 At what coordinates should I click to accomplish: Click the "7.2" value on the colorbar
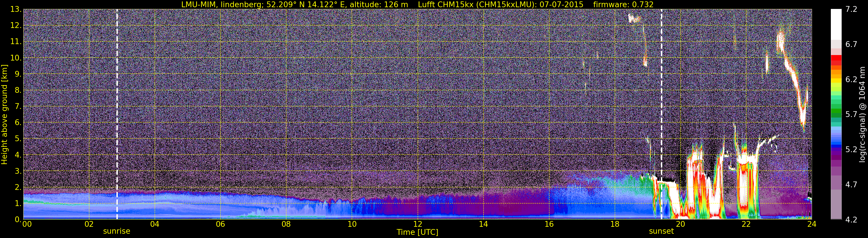click(x=851, y=10)
